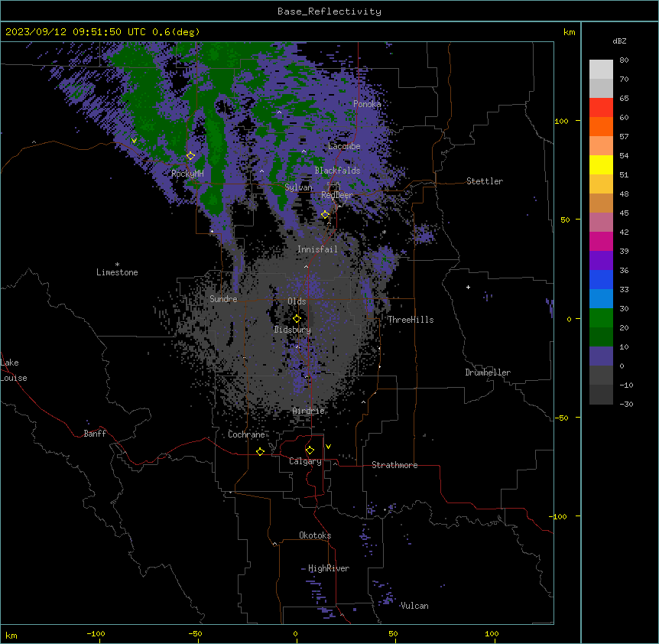This screenshot has height=644, width=659.
Task: Click the Innisfail town label
Action: pos(317,249)
